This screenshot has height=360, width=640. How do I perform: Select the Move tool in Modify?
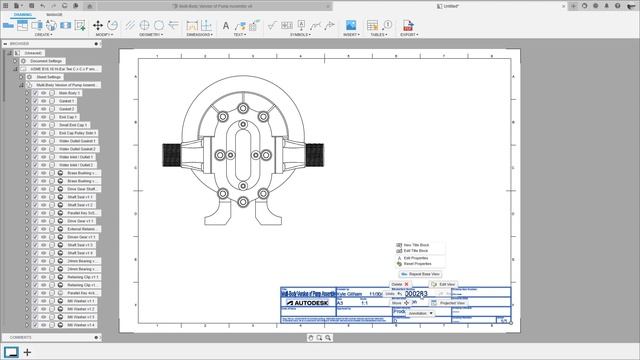[98, 25]
